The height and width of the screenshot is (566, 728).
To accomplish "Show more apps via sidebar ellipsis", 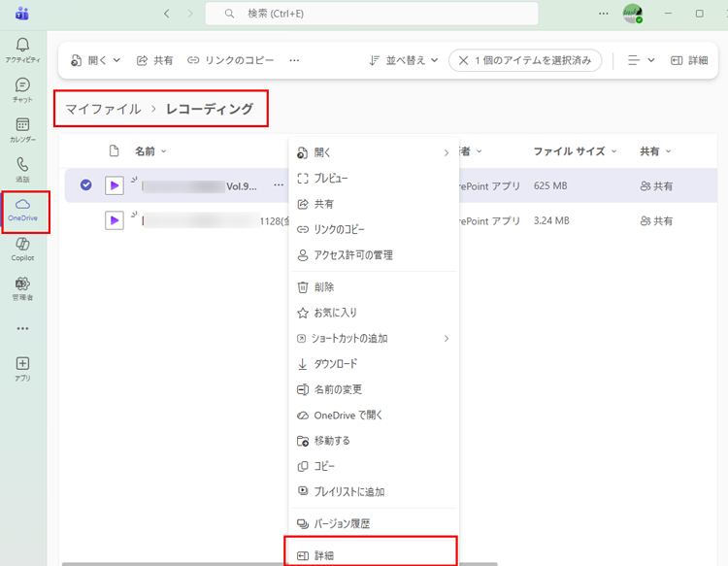I will coord(22,328).
